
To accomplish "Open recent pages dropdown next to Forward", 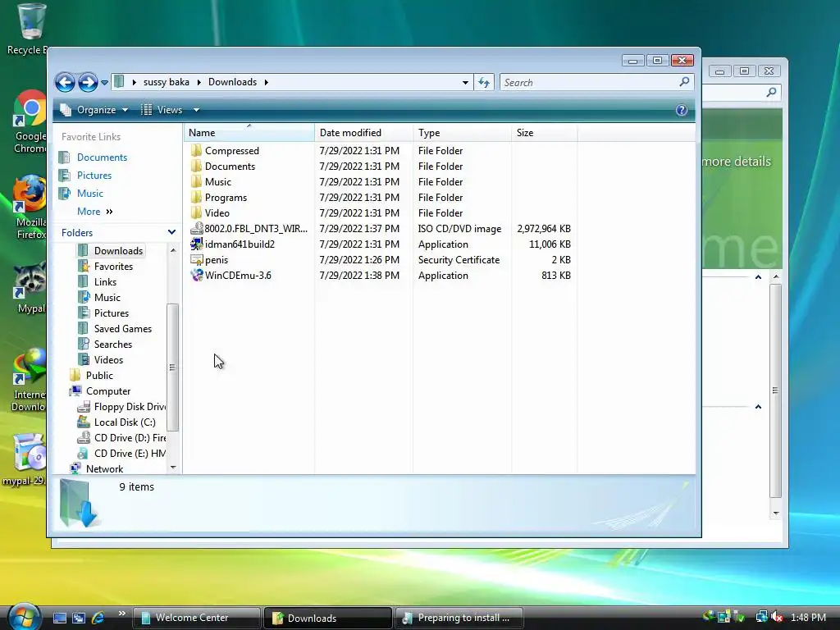I will point(104,83).
